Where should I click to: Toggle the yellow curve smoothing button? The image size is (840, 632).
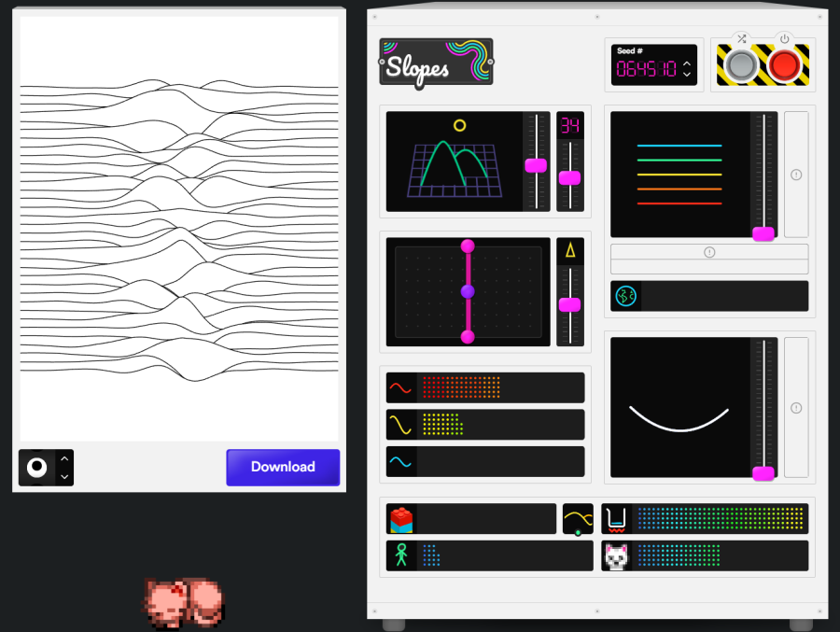[x=578, y=519]
